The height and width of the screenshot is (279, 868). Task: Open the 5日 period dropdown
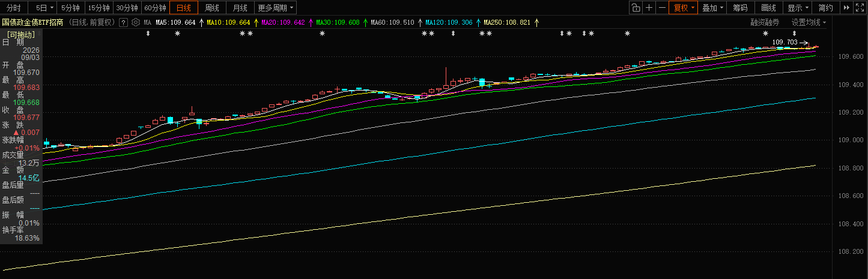44,8
